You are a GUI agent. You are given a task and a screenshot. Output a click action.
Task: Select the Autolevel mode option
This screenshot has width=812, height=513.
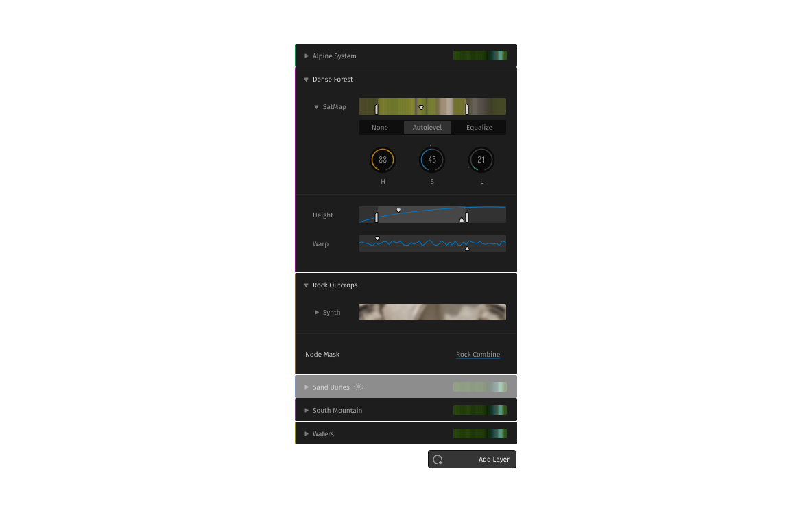coord(427,128)
